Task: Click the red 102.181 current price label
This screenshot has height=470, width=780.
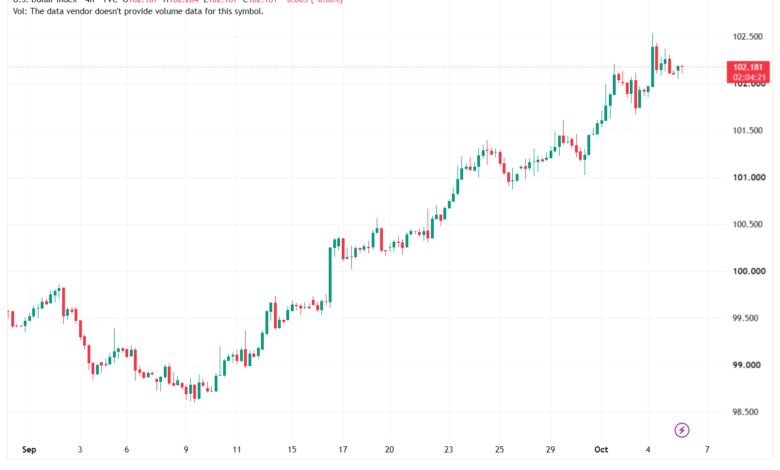Action: point(748,67)
